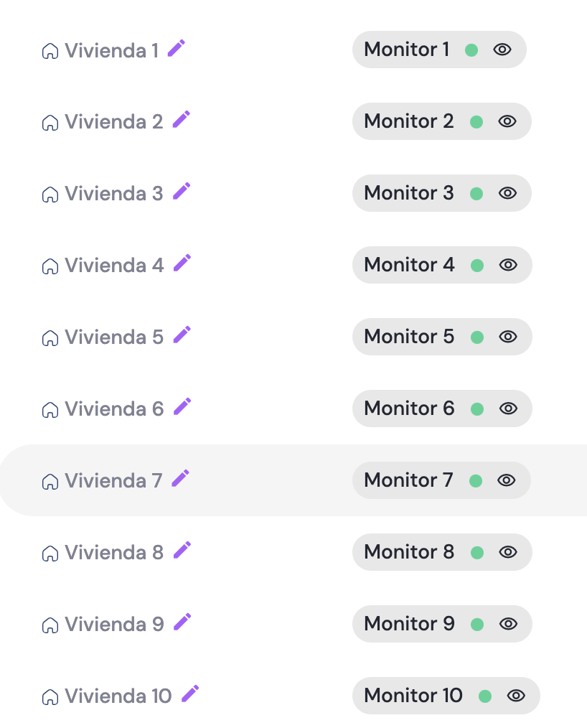Viewport: 587px width, 728px height.
Task: Select the Monitor 9 chip
Action: (409, 624)
